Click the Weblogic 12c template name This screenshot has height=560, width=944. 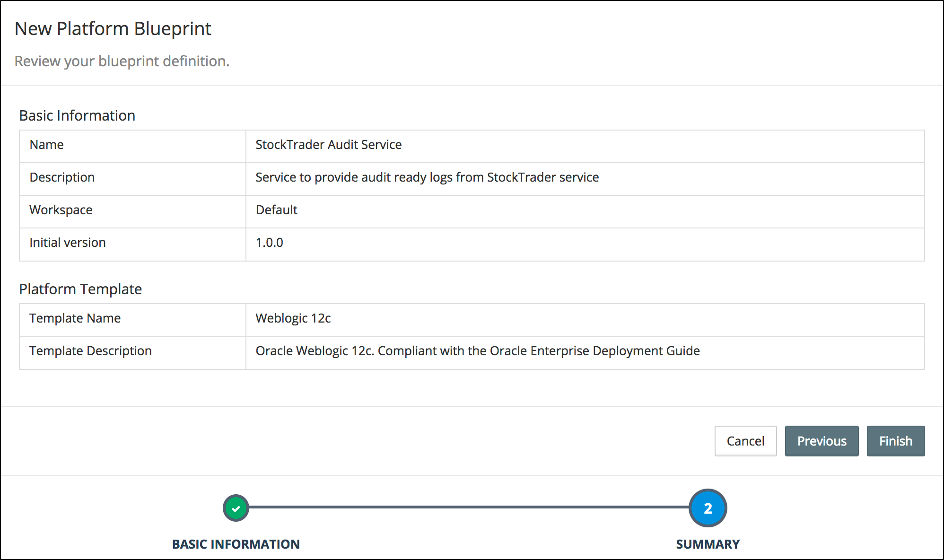point(293,318)
